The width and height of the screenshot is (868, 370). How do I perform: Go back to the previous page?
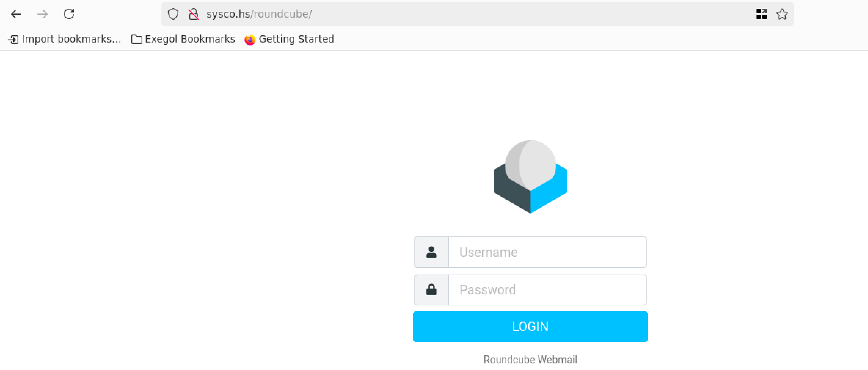[16, 14]
